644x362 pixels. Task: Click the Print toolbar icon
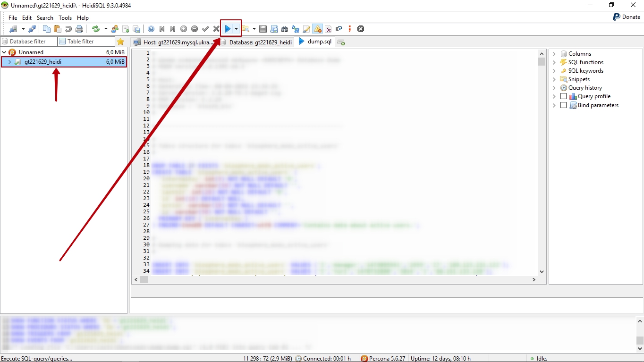[79, 29]
